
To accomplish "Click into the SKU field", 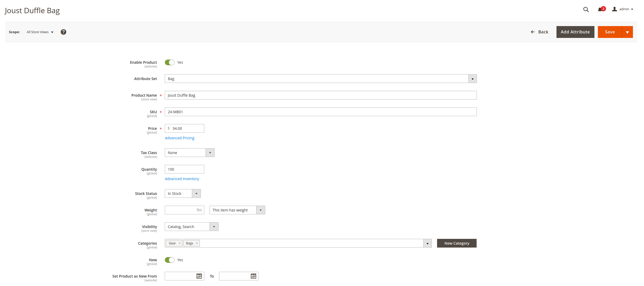I will coord(321,112).
